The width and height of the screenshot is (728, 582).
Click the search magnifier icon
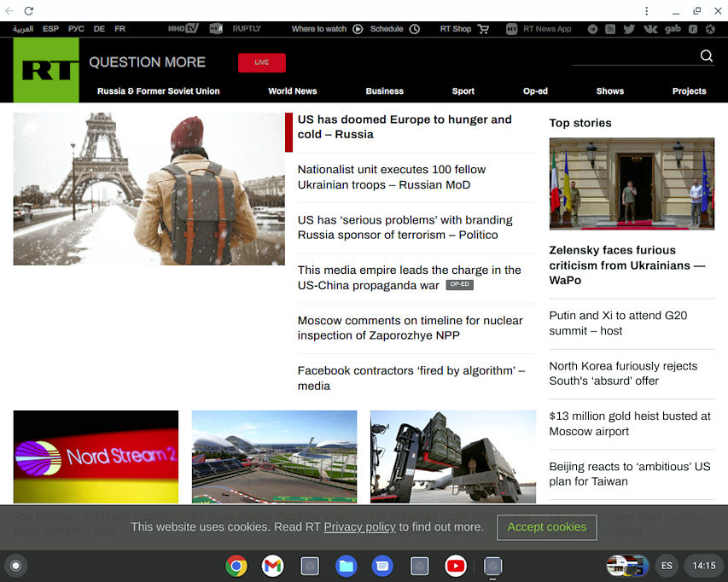pos(706,55)
